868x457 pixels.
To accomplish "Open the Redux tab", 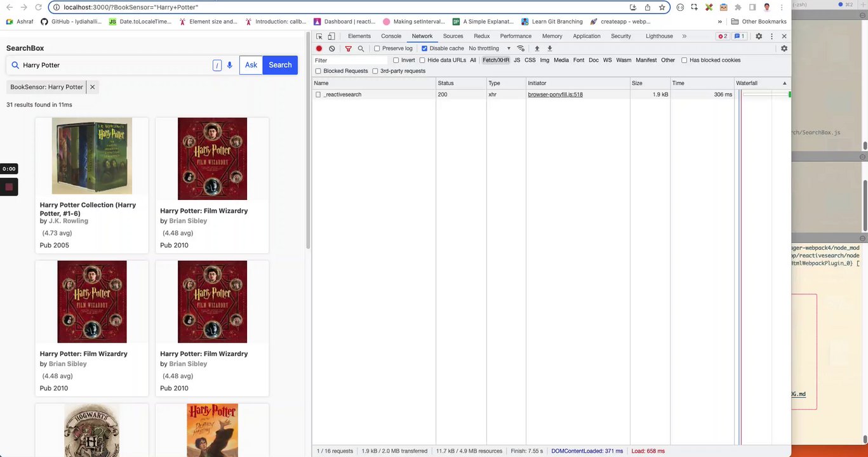I will click(482, 36).
